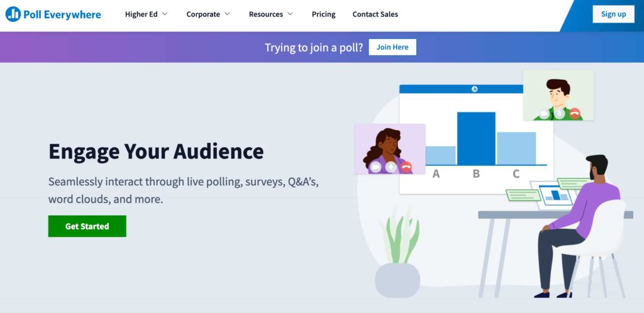Image resolution: width=644 pixels, height=313 pixels.
Task: Click the microphone icon on the woman's video tile
Action: [391, 167]
